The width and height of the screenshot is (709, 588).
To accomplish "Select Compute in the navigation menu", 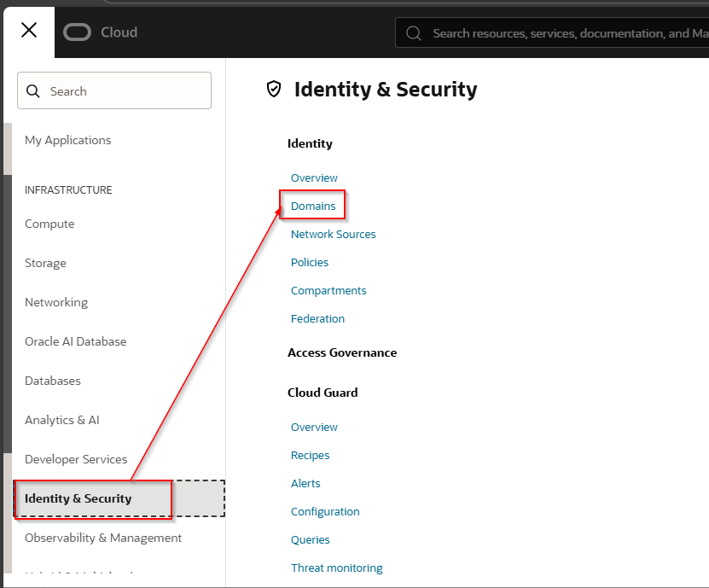I will coord(49,224).
